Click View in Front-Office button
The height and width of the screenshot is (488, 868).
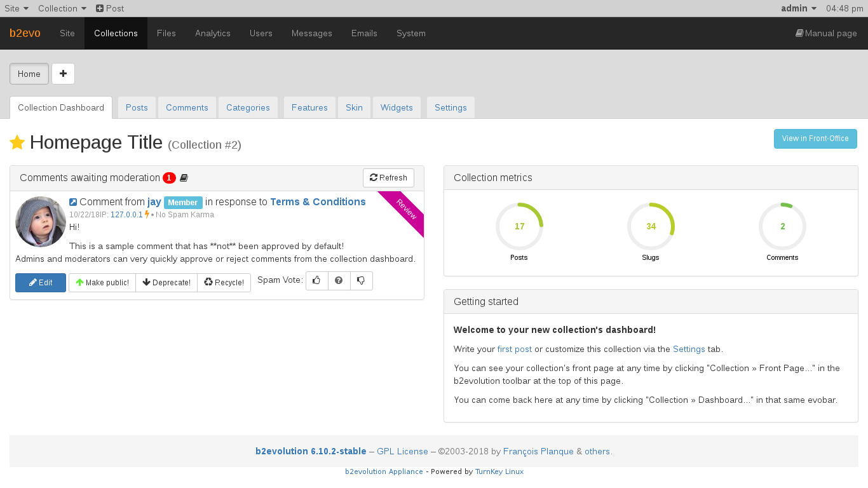pos(815,139)
